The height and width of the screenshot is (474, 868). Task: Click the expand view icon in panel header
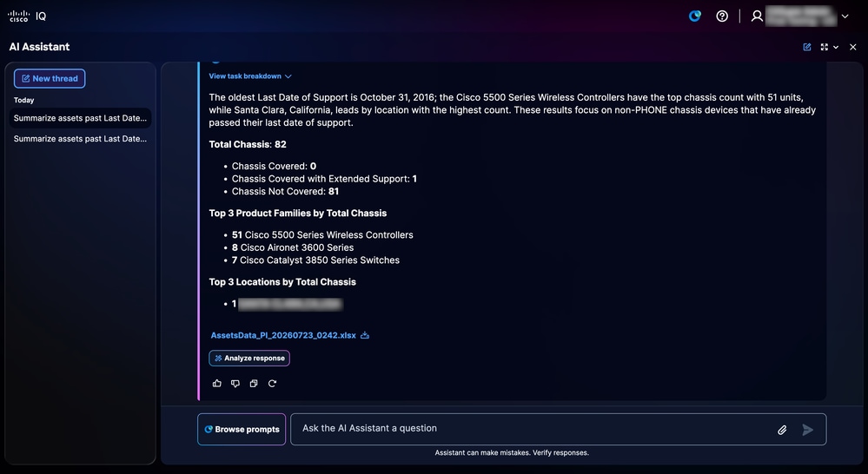(x=825, y=47)
